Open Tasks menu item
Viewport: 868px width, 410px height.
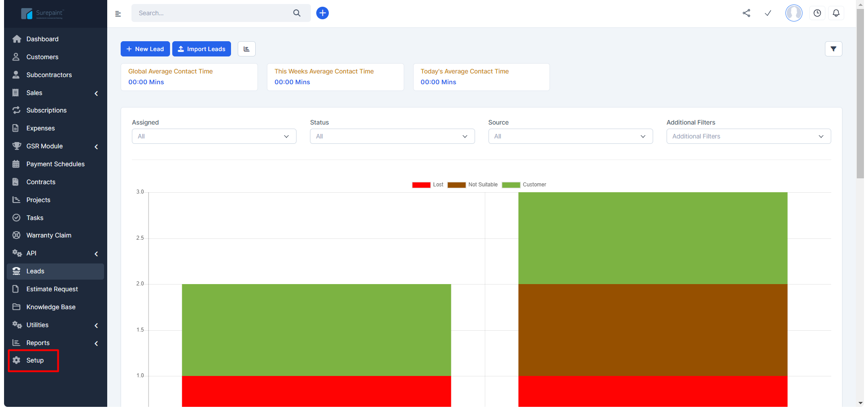(x=56, y=218)
